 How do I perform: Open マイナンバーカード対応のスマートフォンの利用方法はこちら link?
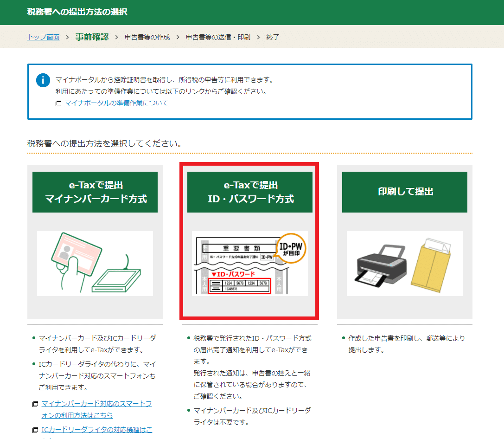pyautogui.click(x=96, y=409)
